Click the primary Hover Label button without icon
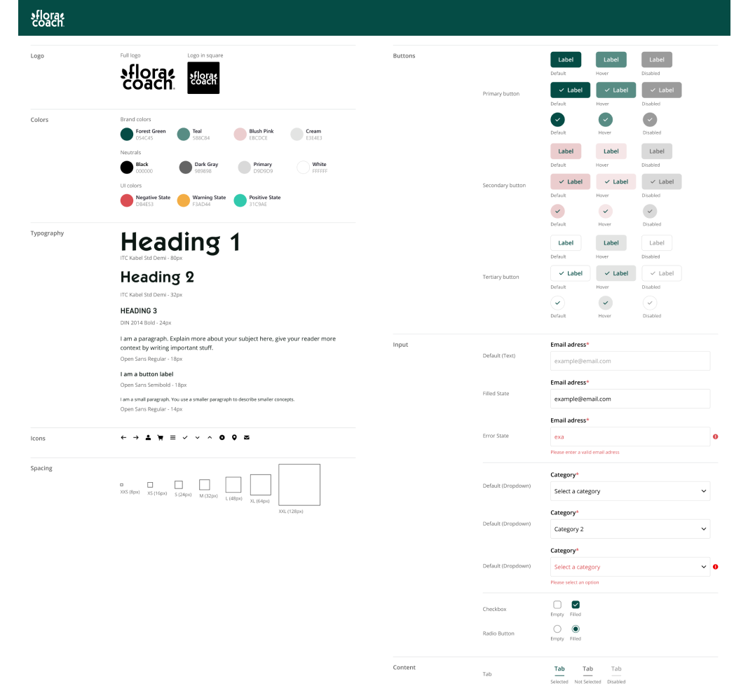The height and width of the screenshot is (700, 748). coord(611,60)
